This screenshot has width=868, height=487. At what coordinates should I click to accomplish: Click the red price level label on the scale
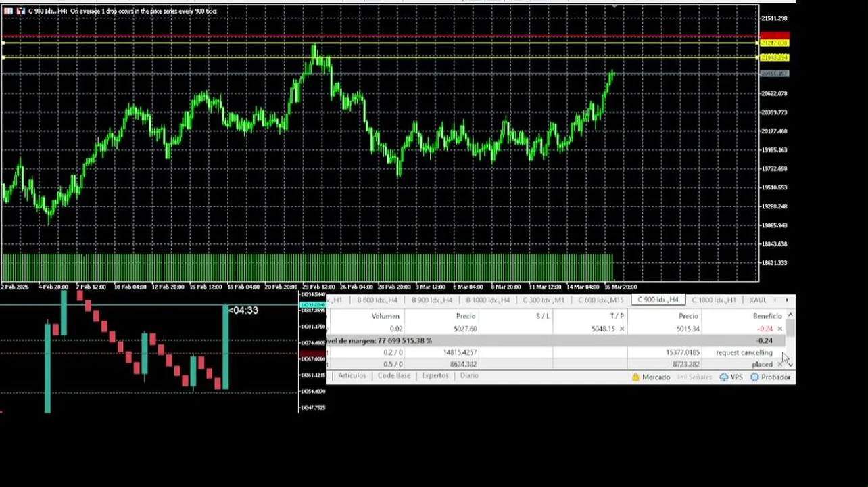[x=774, y=35]
